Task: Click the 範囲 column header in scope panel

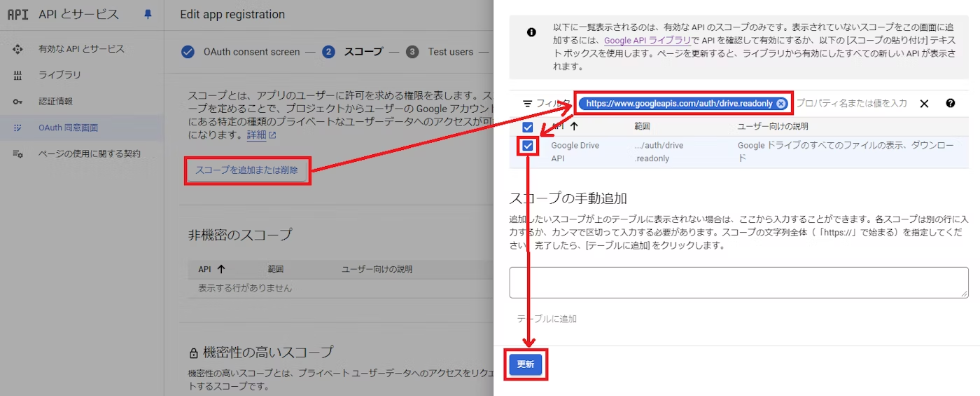Action: pyautogui.click(x=643, y=127)
